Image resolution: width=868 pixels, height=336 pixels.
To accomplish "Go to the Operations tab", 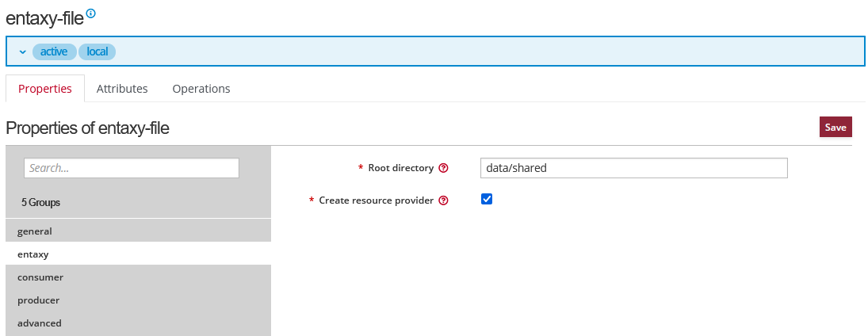I will pyautogui.click(x=201, y=89).
